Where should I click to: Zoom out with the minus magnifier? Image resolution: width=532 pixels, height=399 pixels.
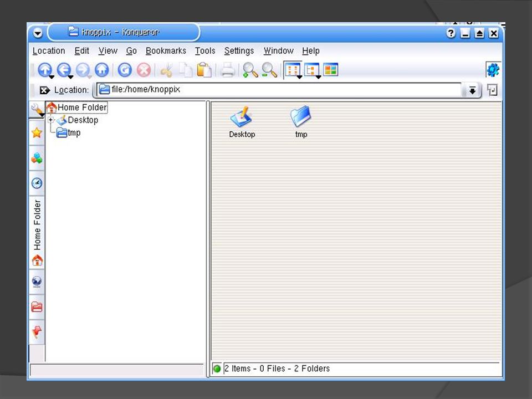click(269, 70)
